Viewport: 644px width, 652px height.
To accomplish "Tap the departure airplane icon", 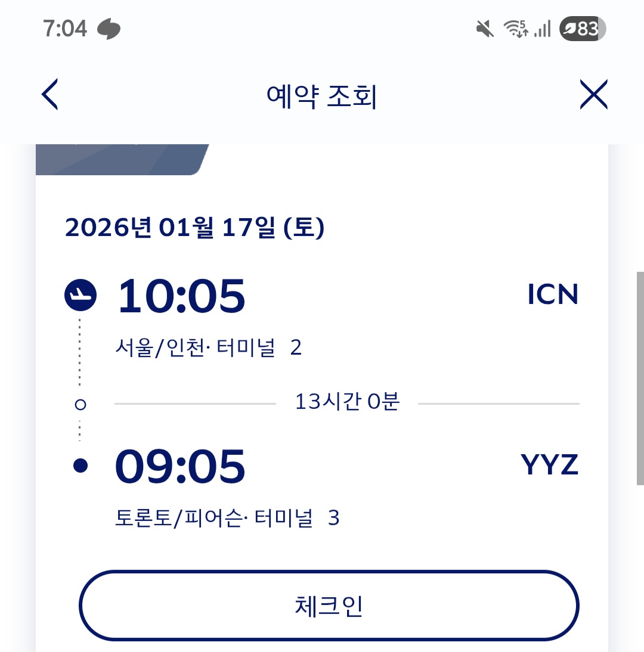I will click(80, 294).
